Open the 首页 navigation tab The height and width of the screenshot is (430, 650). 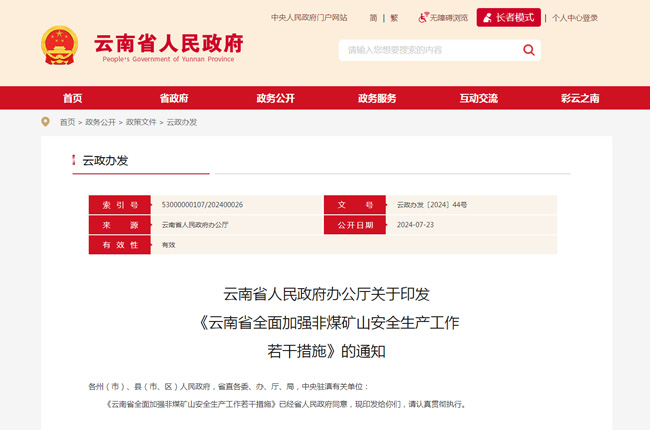[x=72, y=98]
